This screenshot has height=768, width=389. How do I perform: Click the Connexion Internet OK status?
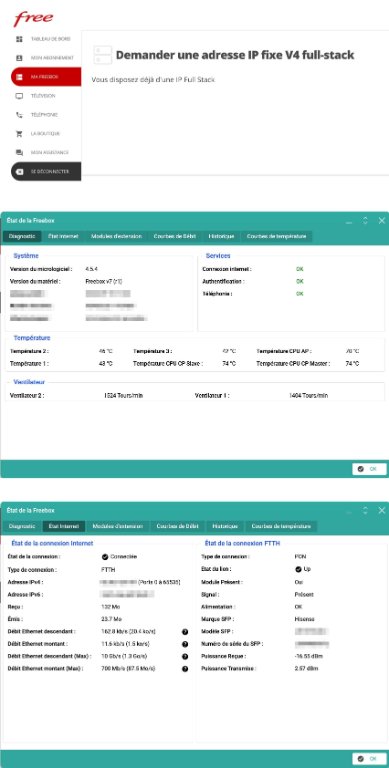pos(300,269)
